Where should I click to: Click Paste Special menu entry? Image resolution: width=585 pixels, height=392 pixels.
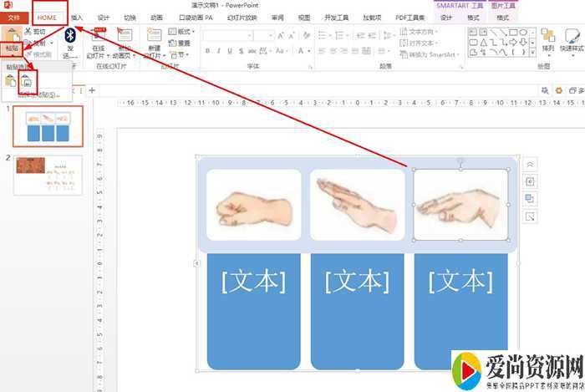38,94
